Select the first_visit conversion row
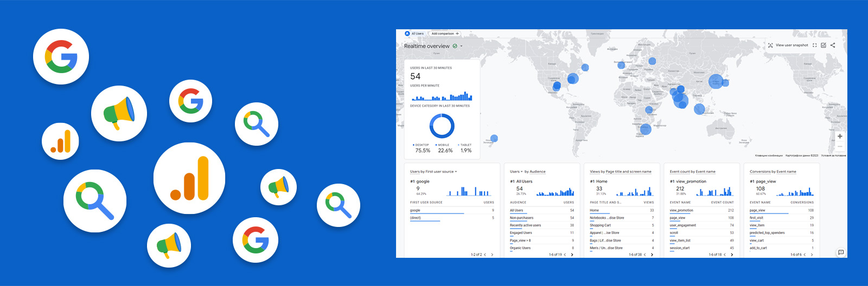The height and width of the screenshot is (286, 868). [x=782, y=218]
